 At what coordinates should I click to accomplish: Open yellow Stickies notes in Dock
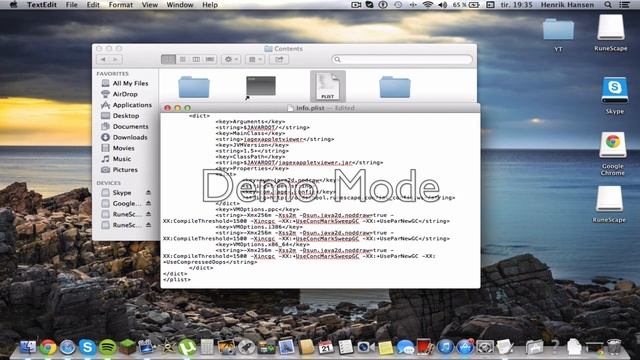[x=385, y=348]
